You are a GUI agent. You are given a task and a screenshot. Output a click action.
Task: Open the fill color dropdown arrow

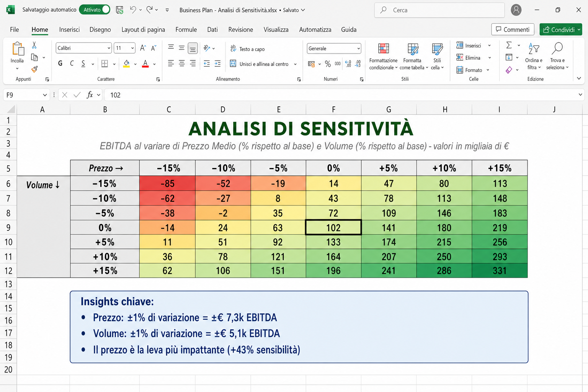(x=135, y=64)
